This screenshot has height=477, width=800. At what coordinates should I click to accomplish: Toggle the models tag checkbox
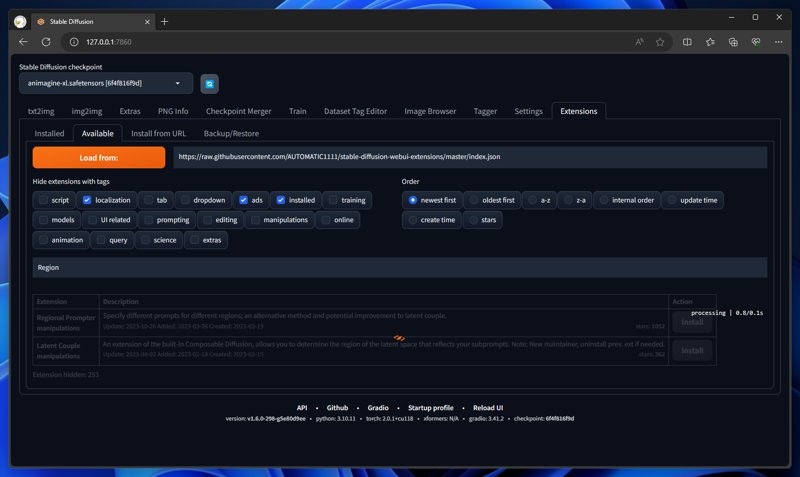coord(43,220)
